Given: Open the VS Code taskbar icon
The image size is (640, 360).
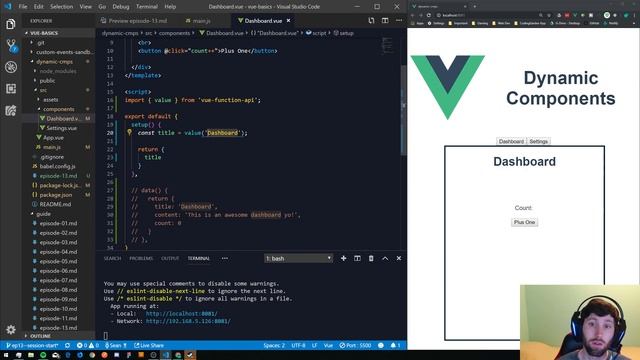Looking at the screenshot, I should 166,355.
